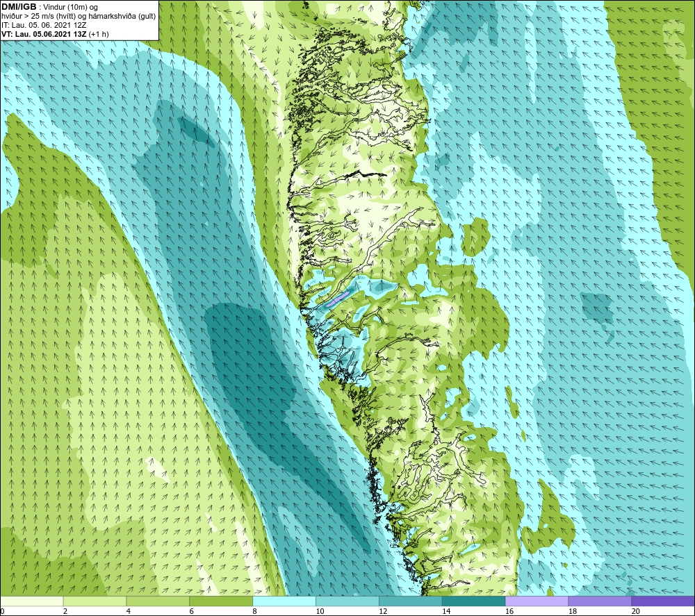Click the thick black line on the glacier
Image resolution: width=695 pixels, height=616 pixels.
coord(366,174)
